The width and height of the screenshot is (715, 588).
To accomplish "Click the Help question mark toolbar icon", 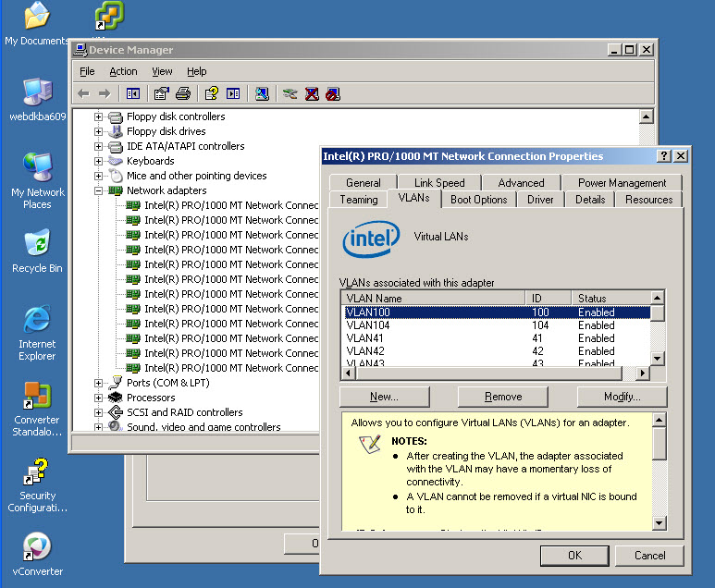I will pos(212,94).
